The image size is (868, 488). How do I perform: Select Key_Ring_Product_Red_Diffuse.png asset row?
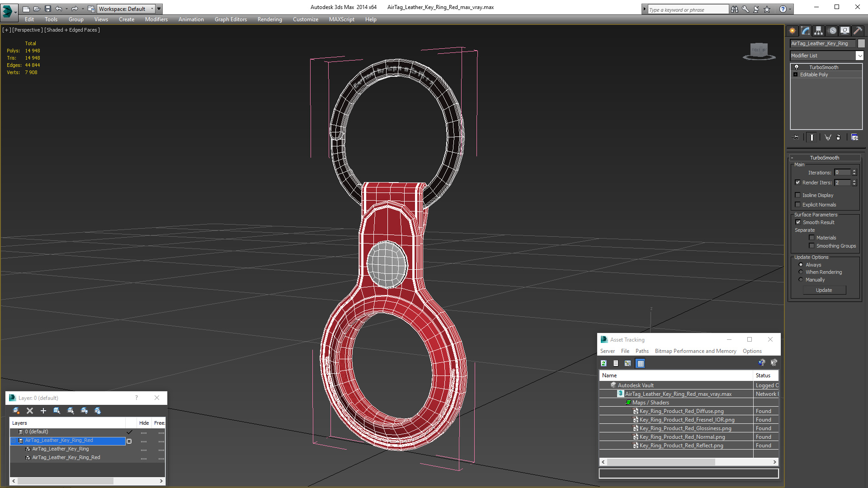(x=689, y=411)
